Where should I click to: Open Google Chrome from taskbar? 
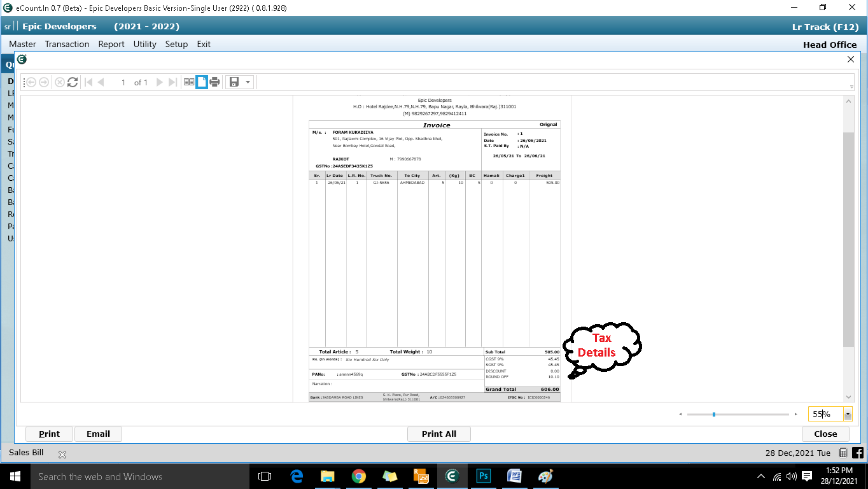(359, 476)
